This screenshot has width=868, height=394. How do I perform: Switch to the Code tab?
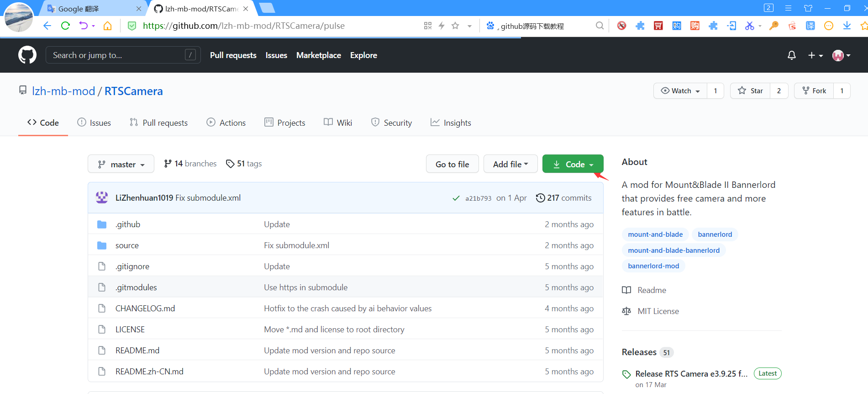43,122
